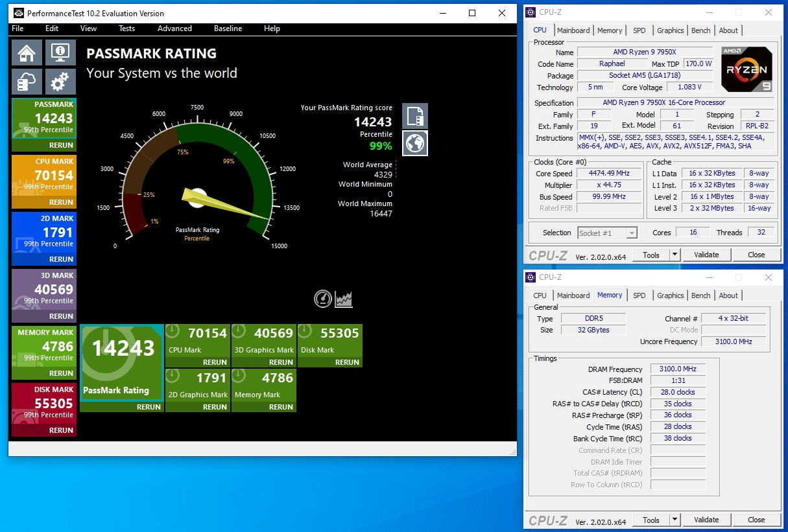This screenshot has height=532, width=788.
Task: Click Validate button in upper CPU-Z
Action: point(706,255)
